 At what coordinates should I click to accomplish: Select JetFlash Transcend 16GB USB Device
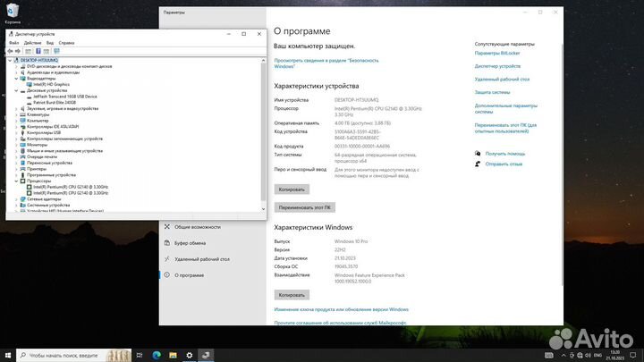(65, 97)
